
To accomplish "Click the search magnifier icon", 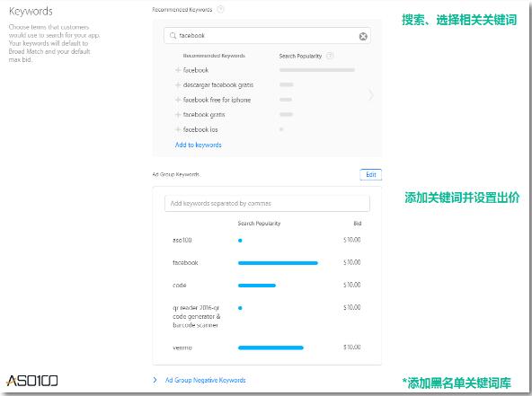I will click(x=173, y=35).
